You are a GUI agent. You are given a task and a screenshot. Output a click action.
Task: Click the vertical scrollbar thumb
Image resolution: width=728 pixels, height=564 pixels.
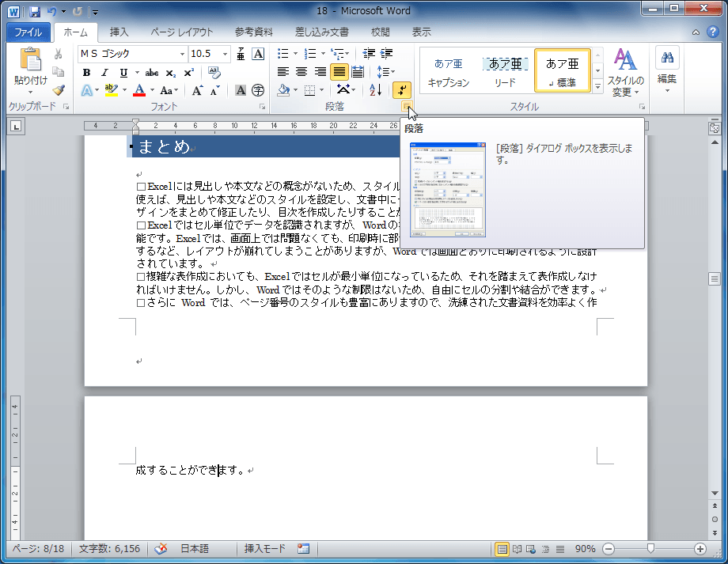tap(715, 278)
